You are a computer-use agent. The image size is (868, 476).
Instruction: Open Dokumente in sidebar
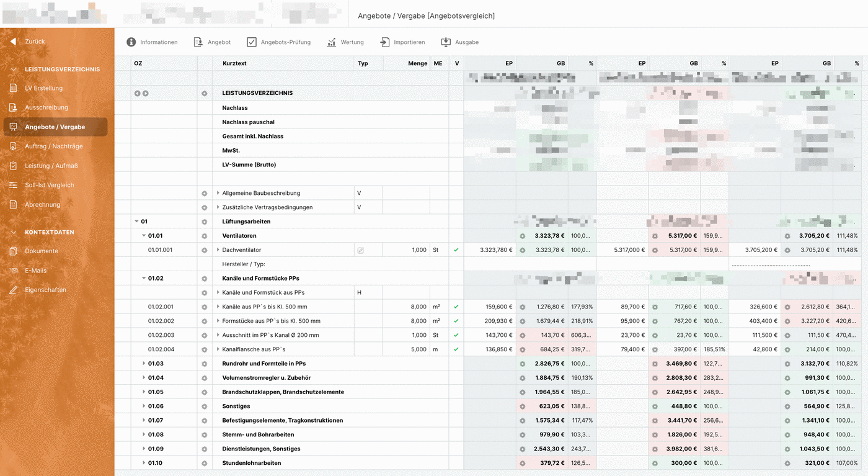click(x=41, y=251)
